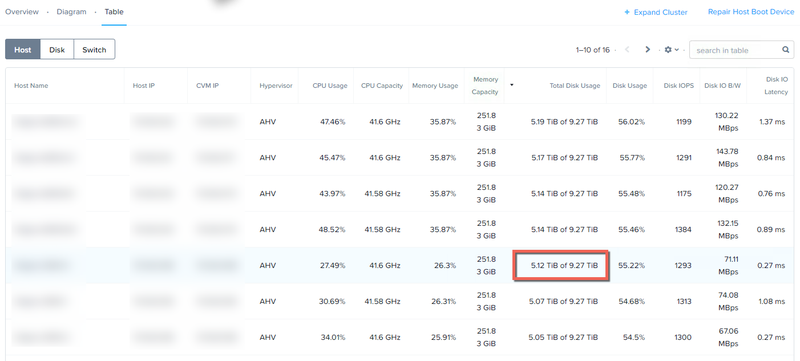Click the 55.22% disk usage value

[x=632, y=265]
